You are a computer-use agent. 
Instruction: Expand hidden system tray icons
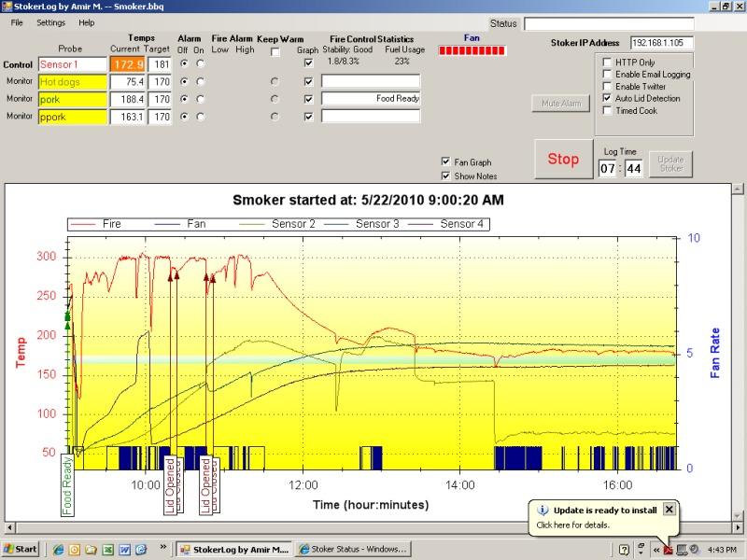click(x=655, y=549)
